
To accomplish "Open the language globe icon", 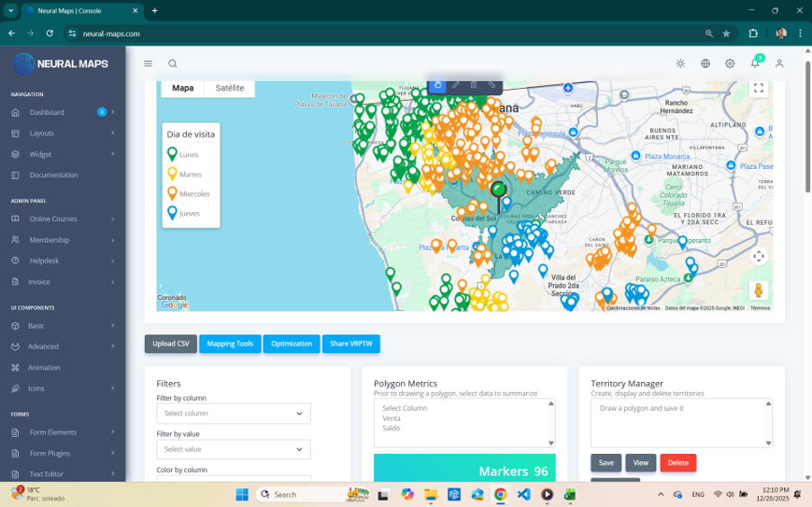I will click(705, 64).
